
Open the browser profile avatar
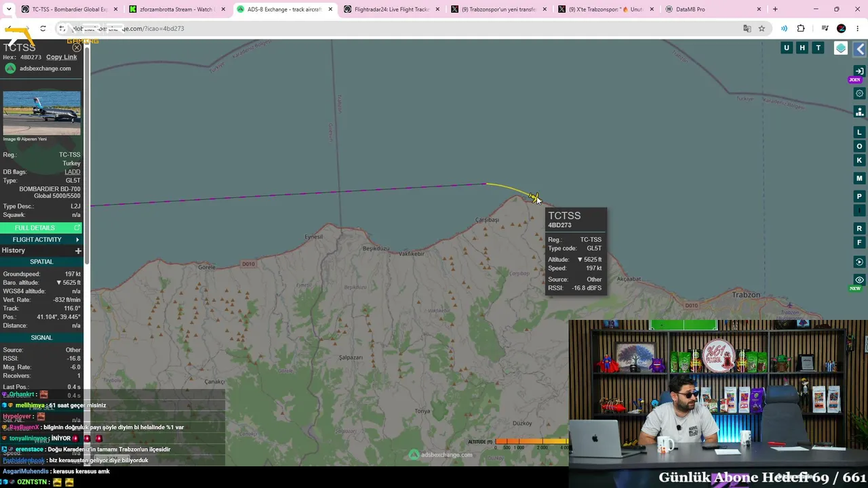tap(842, 28)
